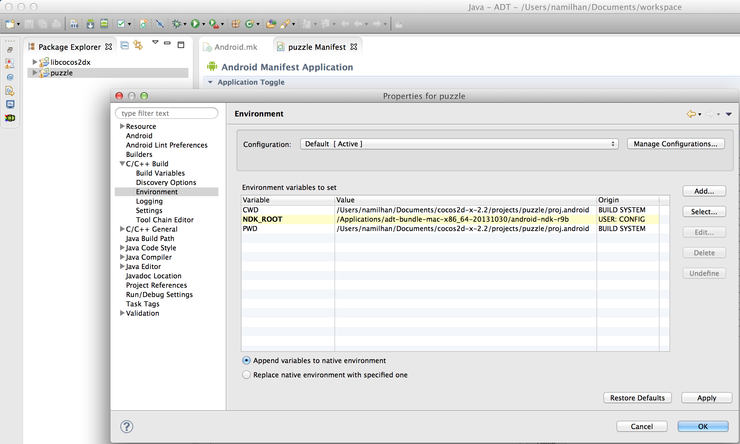Open the Android SDK Manager toolbar icon
The image size is (740, 444).
91,24
